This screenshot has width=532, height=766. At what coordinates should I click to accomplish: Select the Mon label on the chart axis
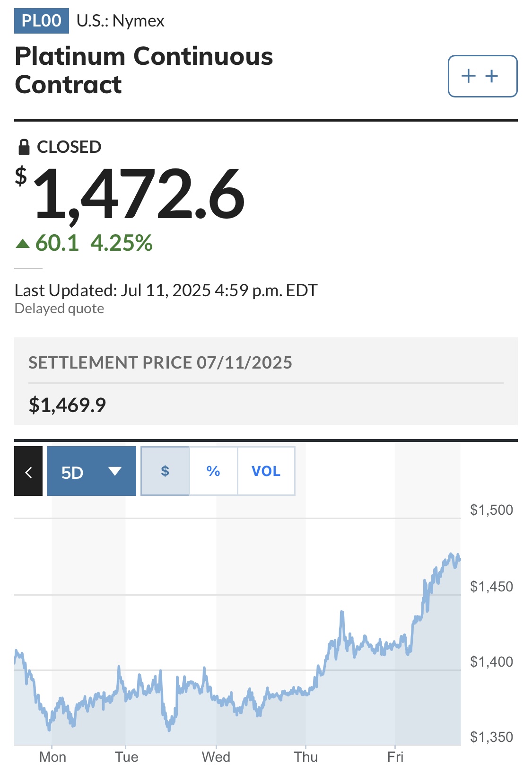(x=52, y=757)
